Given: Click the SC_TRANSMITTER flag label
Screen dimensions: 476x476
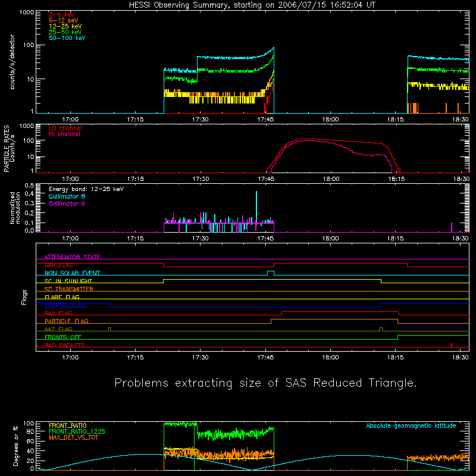Looking at the screenshot, I should (69, 289).
